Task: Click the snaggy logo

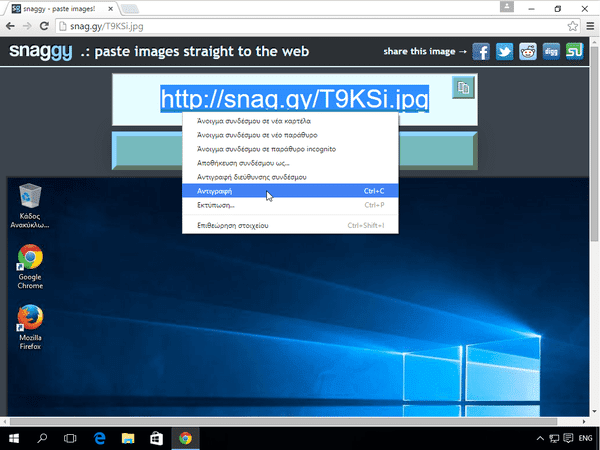Action: (x=41, y=51)
